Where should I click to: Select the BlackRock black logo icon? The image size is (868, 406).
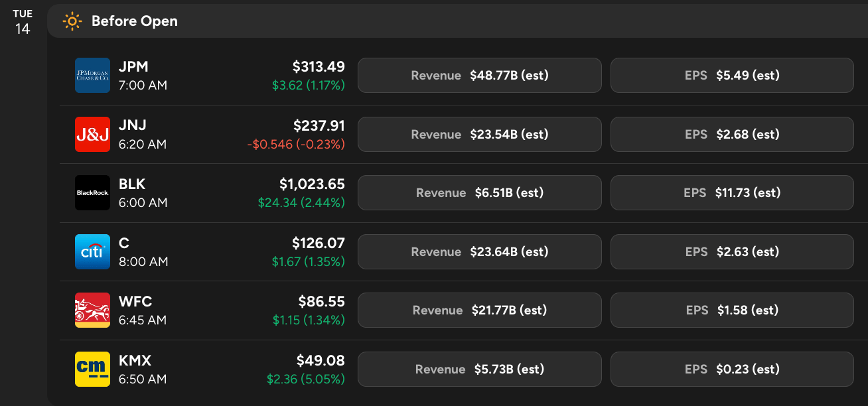[92, 193]
